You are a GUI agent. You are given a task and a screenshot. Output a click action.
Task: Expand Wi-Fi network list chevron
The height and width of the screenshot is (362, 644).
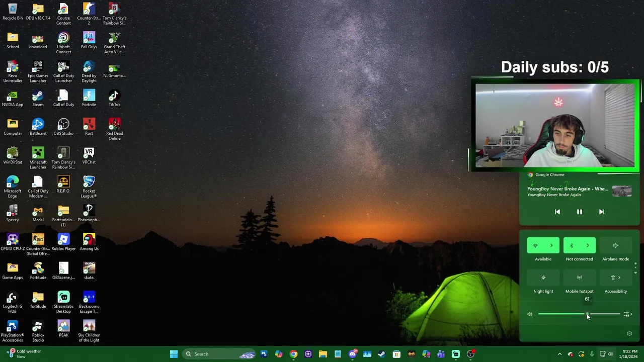[x=551, y=246]
